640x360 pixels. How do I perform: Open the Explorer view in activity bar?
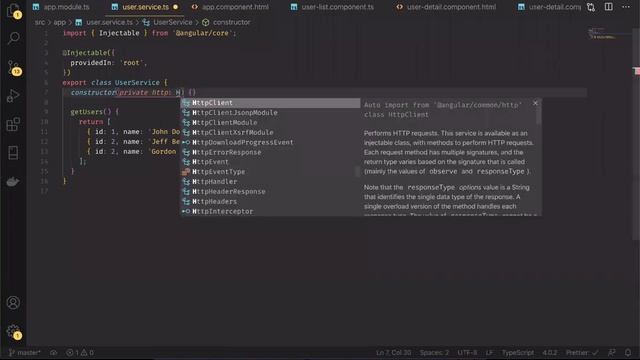(x=13, y=10)
